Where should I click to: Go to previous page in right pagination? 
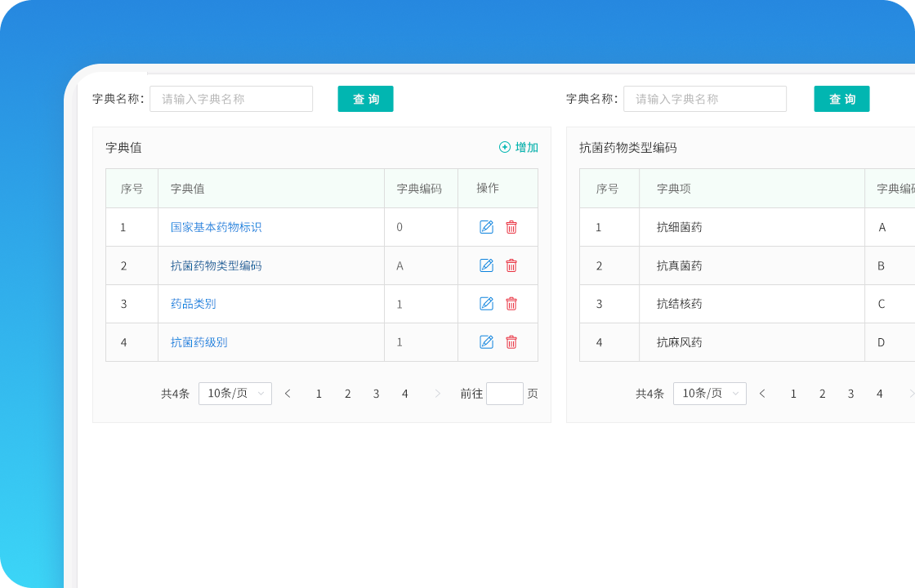pos(762,394)
